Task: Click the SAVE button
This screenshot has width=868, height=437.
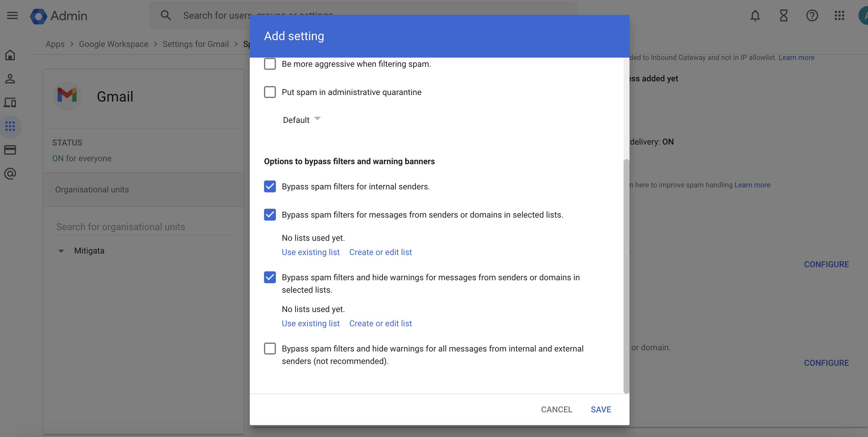Action: [x=600, y=409]
